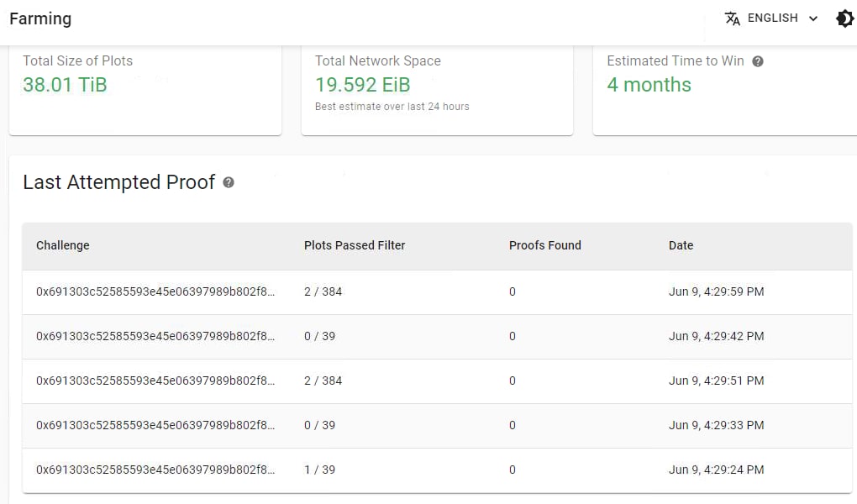Click the 4:29:33 PM date cell

point(716,425)
